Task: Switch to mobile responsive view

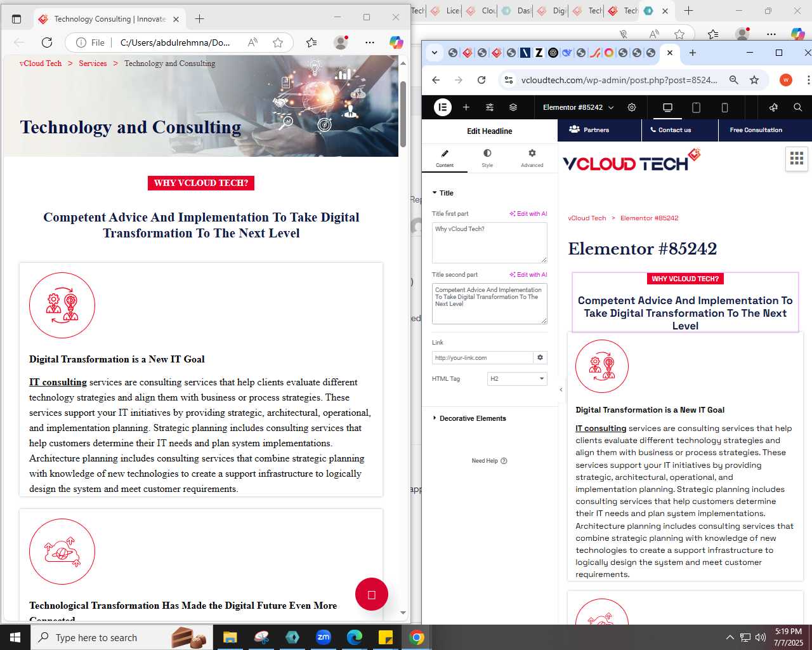Action: (x=724, y=107)
